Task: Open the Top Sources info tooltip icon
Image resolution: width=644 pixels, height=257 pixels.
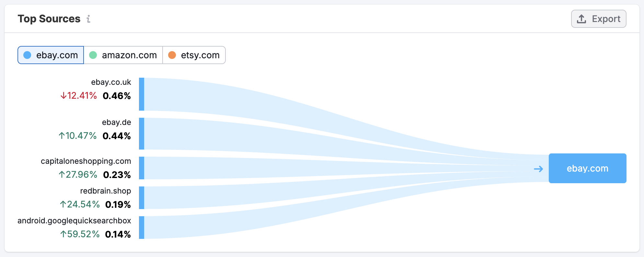Action: tap(88, 19)
